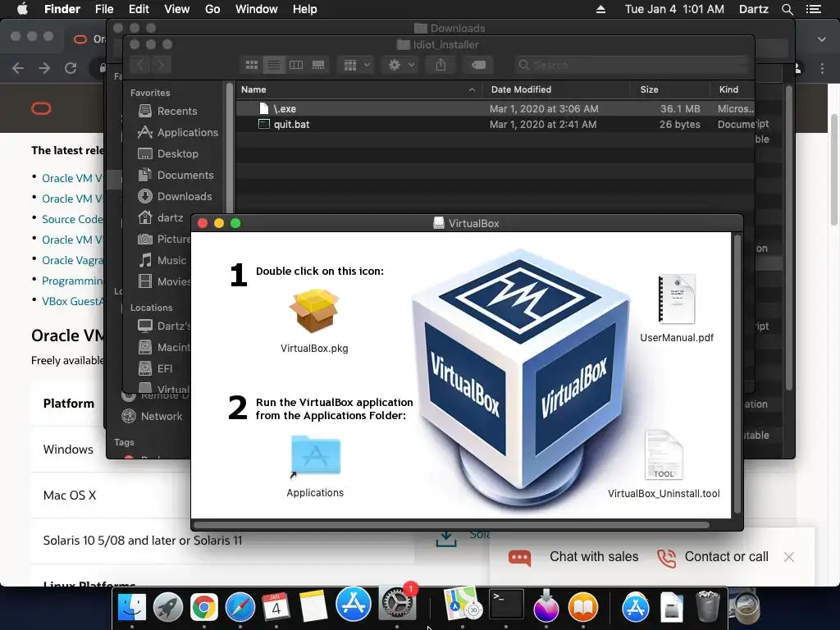This screenshot has width=840, height=630.
Task: Click the date and time in menu bar
Action: [x=674, y=9]
